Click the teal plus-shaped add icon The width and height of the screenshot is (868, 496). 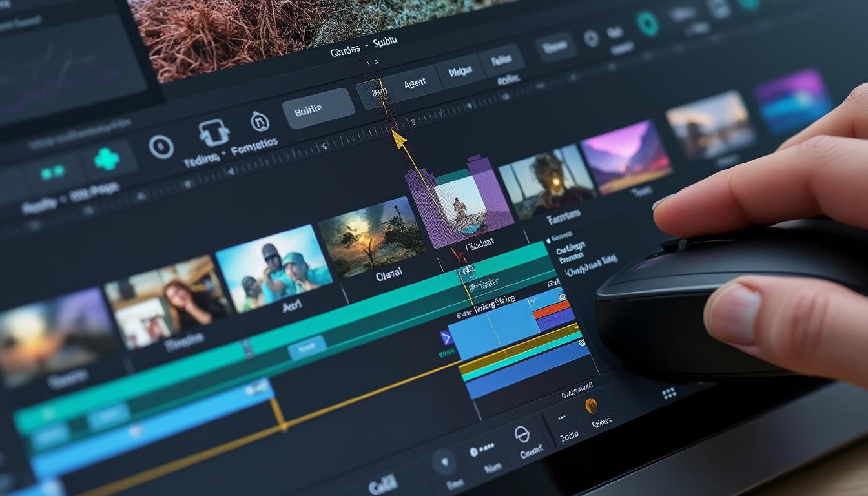[x=107, y=159]
